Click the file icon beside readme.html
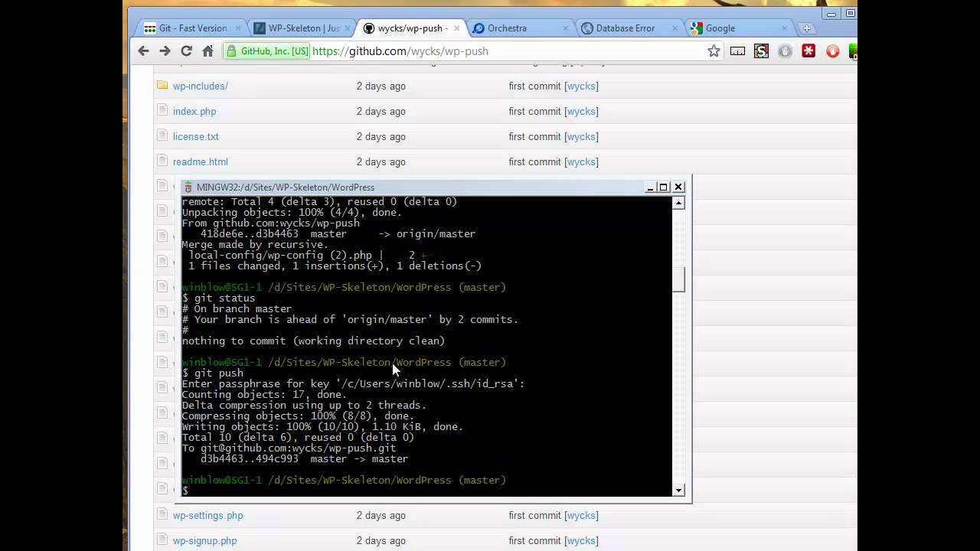Viewport: 980px width, 551px height. [x=162, y=161]
